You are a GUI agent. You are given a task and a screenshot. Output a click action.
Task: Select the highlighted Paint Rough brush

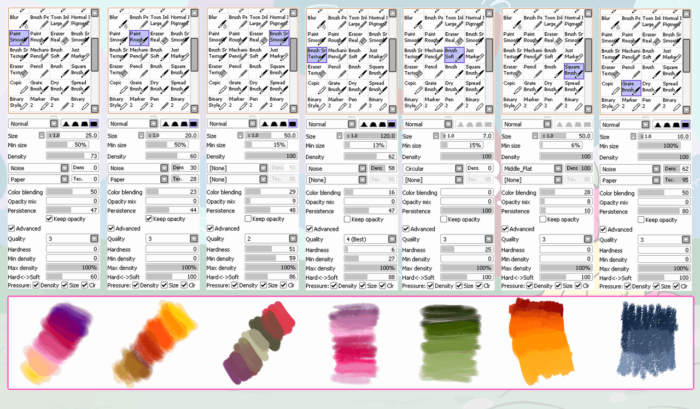(x=139, y=38)
